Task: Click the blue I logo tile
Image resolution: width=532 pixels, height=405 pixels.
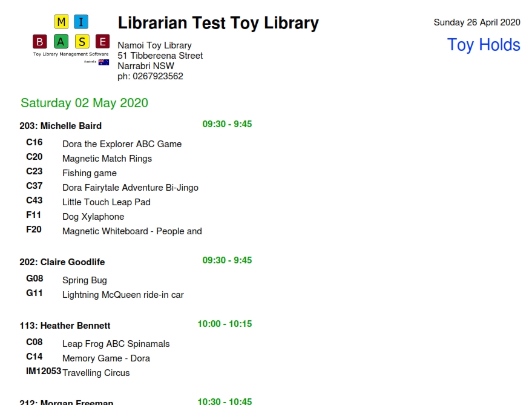Action: (81, 22)
